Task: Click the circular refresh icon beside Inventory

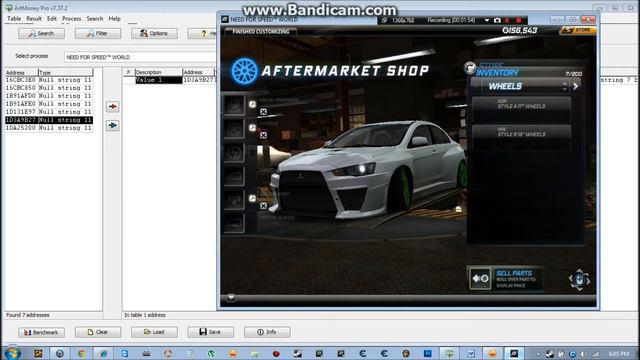Action: 470,68
